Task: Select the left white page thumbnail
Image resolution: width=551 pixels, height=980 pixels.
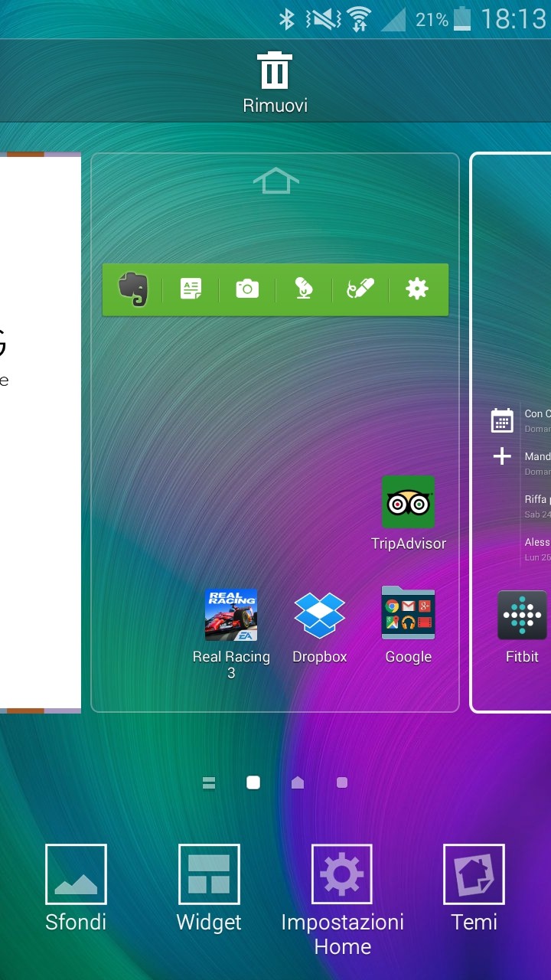Action: [x=40, y=433]
